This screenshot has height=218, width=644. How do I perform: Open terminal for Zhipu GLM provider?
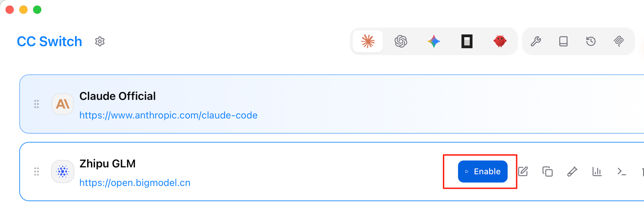click(622, 172)
